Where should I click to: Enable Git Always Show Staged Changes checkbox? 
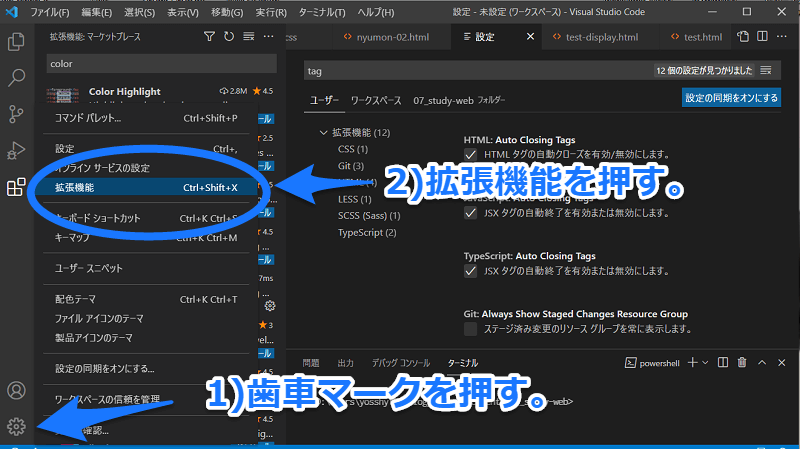[x=471, y=329]
